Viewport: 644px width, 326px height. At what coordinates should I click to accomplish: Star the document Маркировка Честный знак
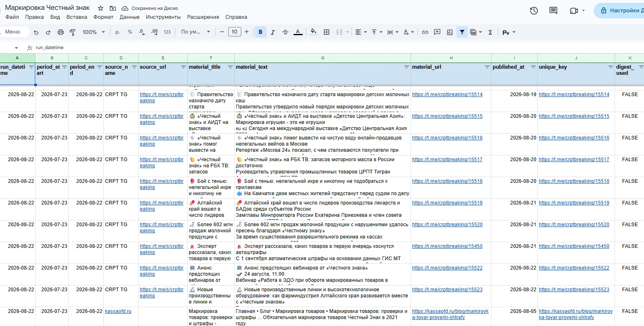[x=101, y=8]
